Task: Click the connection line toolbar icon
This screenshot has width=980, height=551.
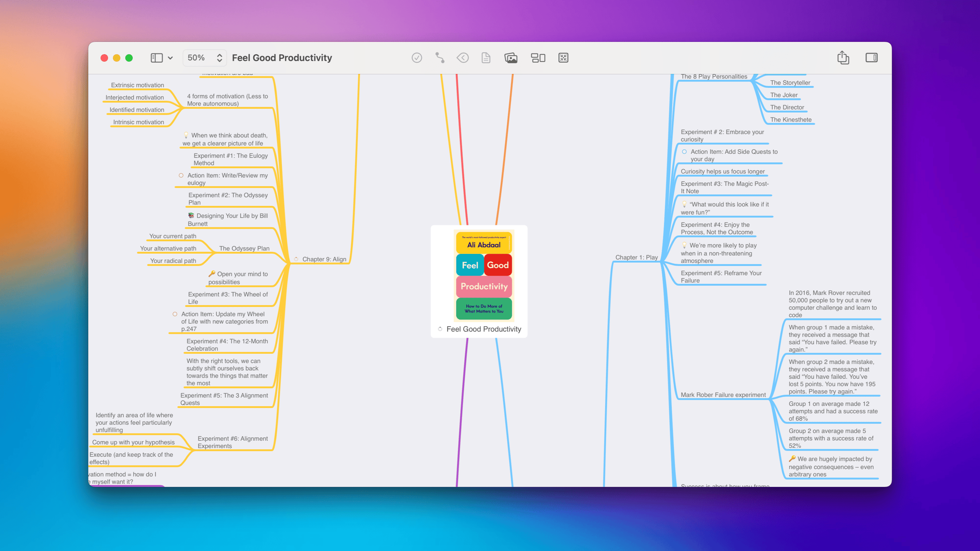Action: click(x=440, y=58)
